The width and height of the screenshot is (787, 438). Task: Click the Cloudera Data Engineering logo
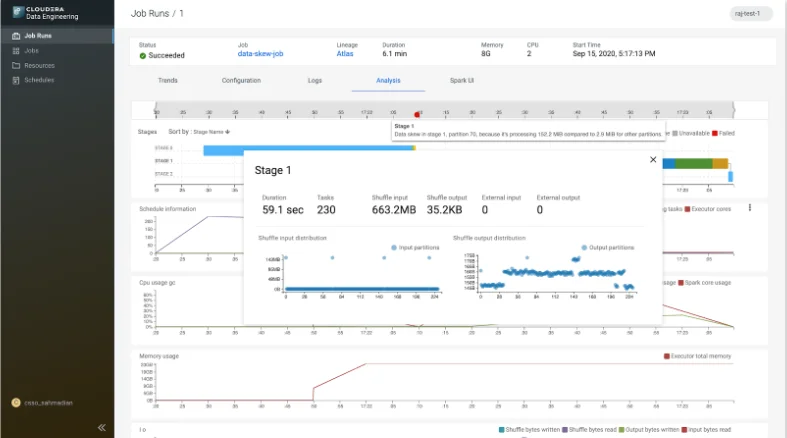[x=46, y=13]
